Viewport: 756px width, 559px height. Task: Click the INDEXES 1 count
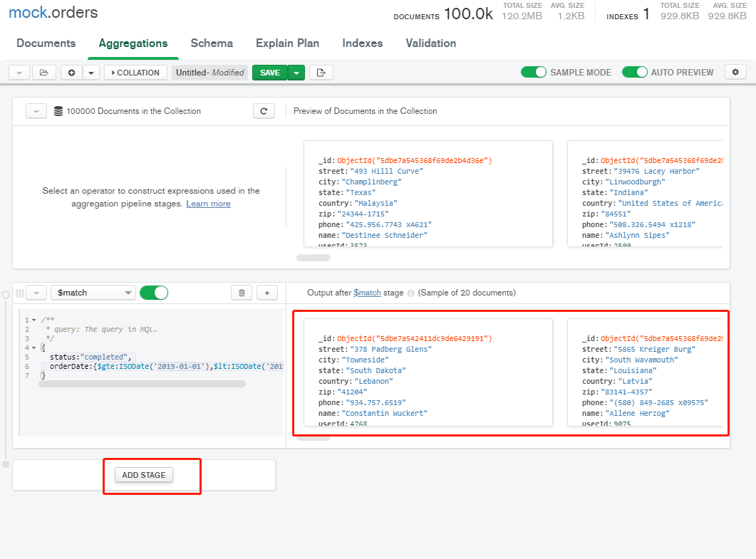628,14
